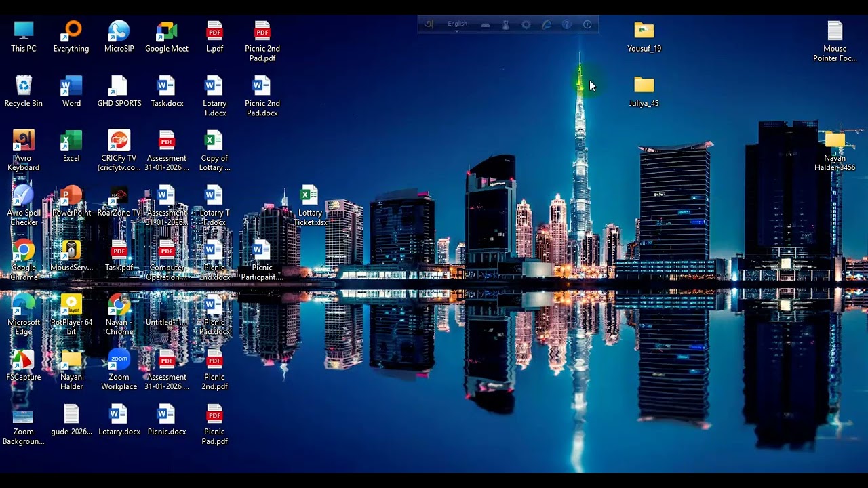Select the Picnic 2nd.docx document
This screenshot has width=868, height=488.
214,261
